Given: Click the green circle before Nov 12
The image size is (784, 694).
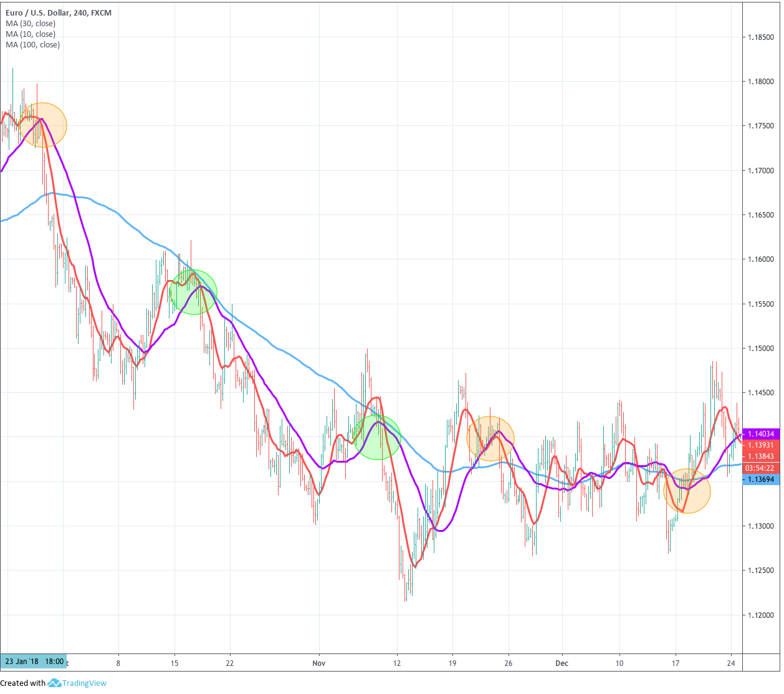Looking at the screenshot, I should click(377, 437).
